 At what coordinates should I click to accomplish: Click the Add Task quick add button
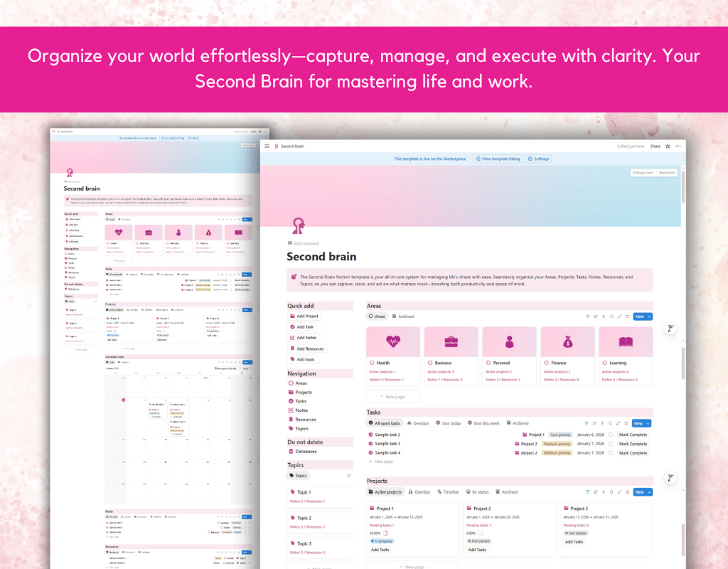coord(301,327)
